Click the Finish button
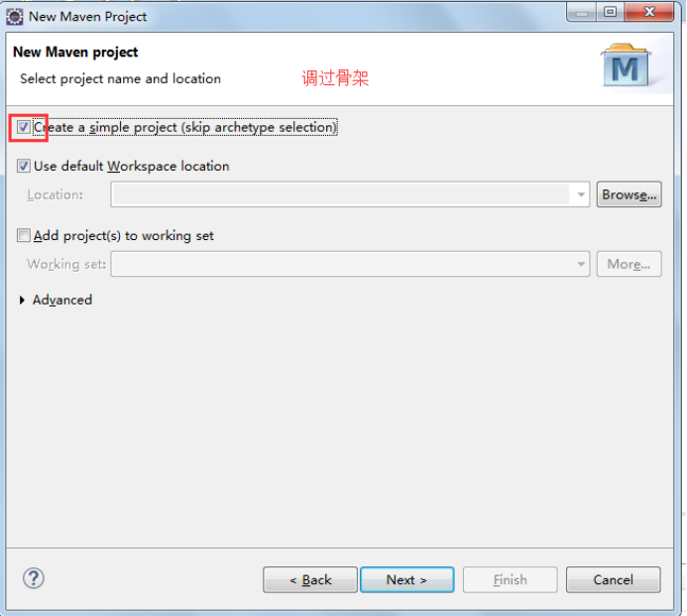This screenshot has height=616, width=687. point(510,579)
